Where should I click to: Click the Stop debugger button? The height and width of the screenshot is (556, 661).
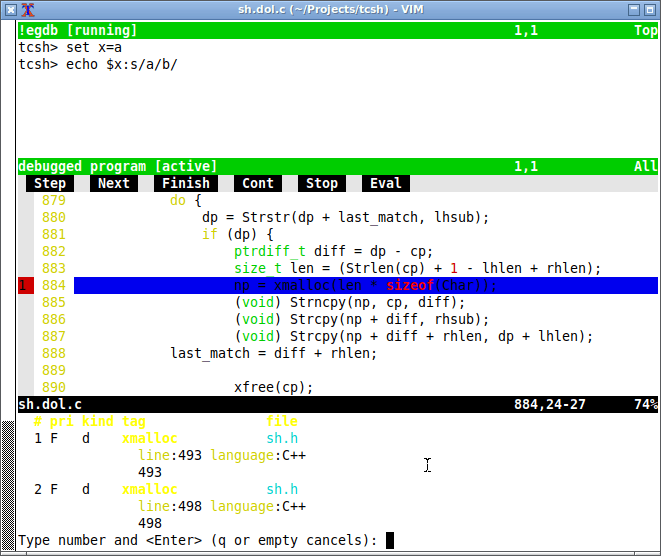tap(322, 183)
